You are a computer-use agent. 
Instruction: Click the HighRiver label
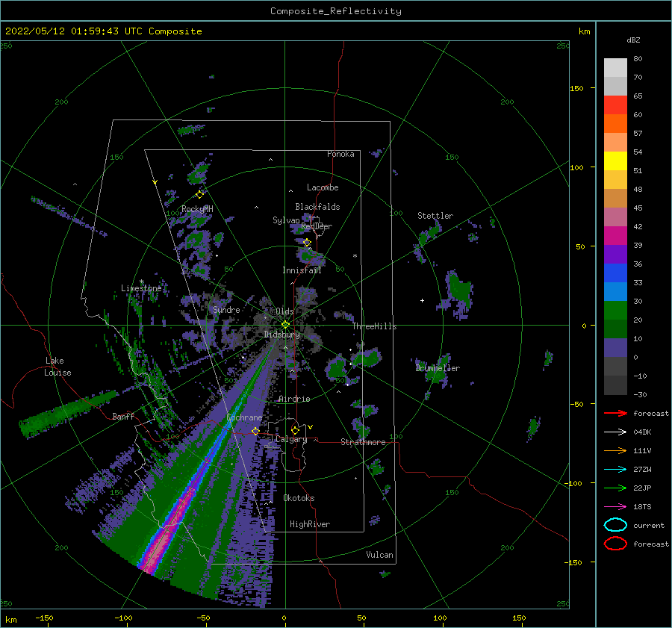click(x=310, y=524)
